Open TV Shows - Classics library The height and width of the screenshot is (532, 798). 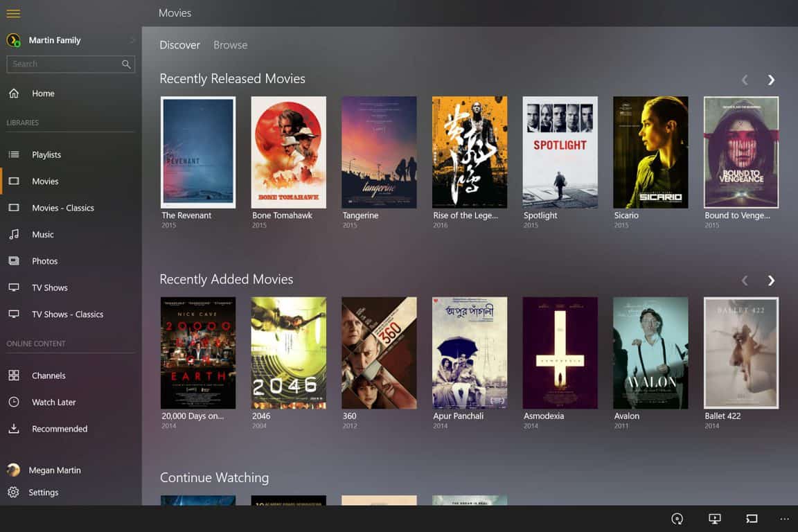coord(68,314)
